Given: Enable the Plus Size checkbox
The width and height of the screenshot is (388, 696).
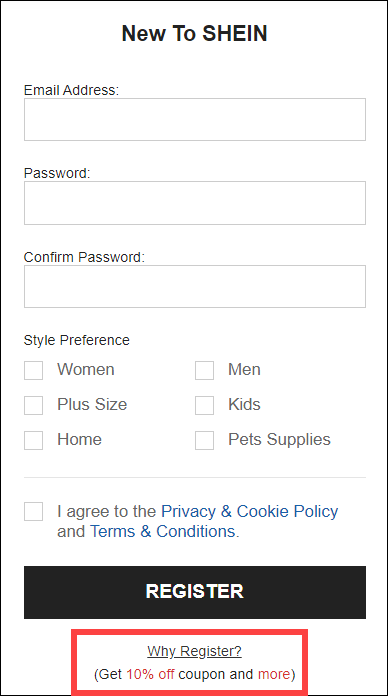Looking at the screenshot, I should click(33, 405).
